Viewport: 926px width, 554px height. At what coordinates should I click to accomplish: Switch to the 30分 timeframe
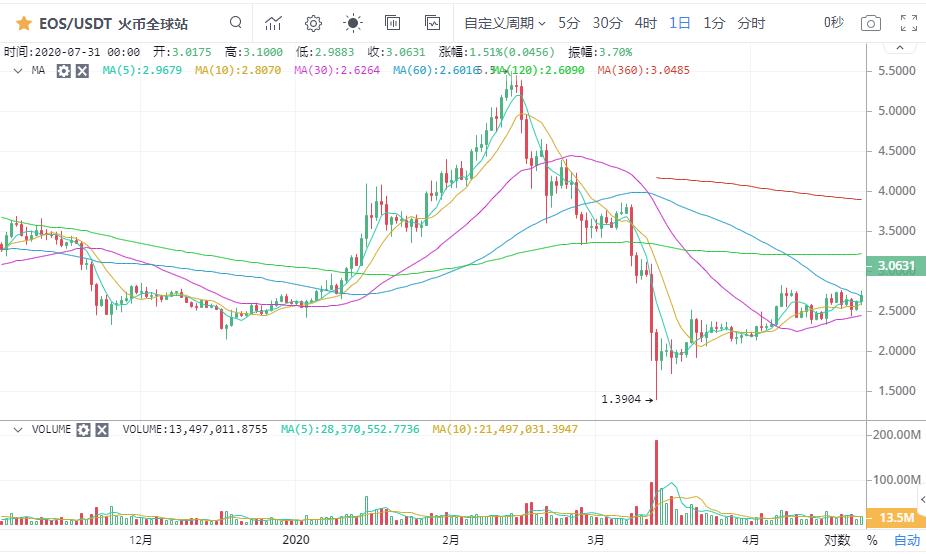pos(607,23)
